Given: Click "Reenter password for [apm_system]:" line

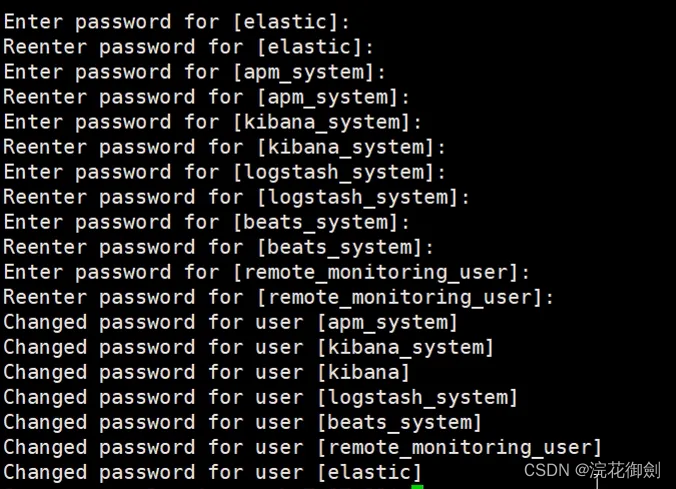Looking at the screenshot, I should [x=206, y=97].
